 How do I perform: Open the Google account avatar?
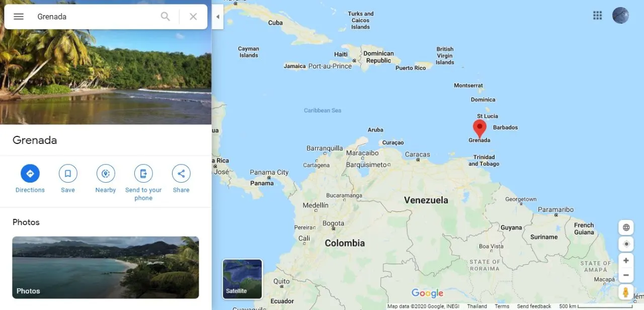pos(621,15)
